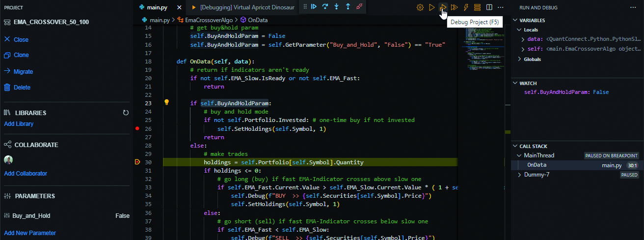This screenshot has height=240, width=644.
Task: Select the Buy_and_Hold parameter row
Action: coord(67,216)
